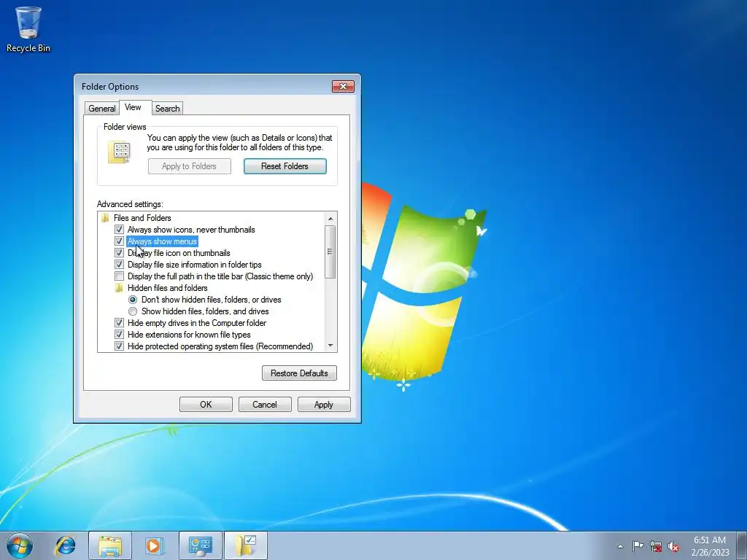Click the advanced settings scrollbar thumb
This screenshot has height=560, width=747.
coord(330,252)
